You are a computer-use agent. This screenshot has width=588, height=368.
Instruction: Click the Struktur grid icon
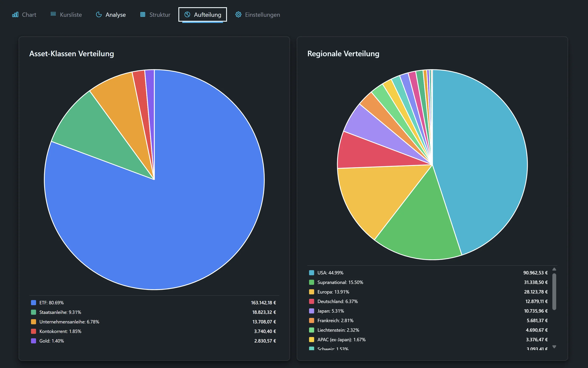tap(143, 15)
